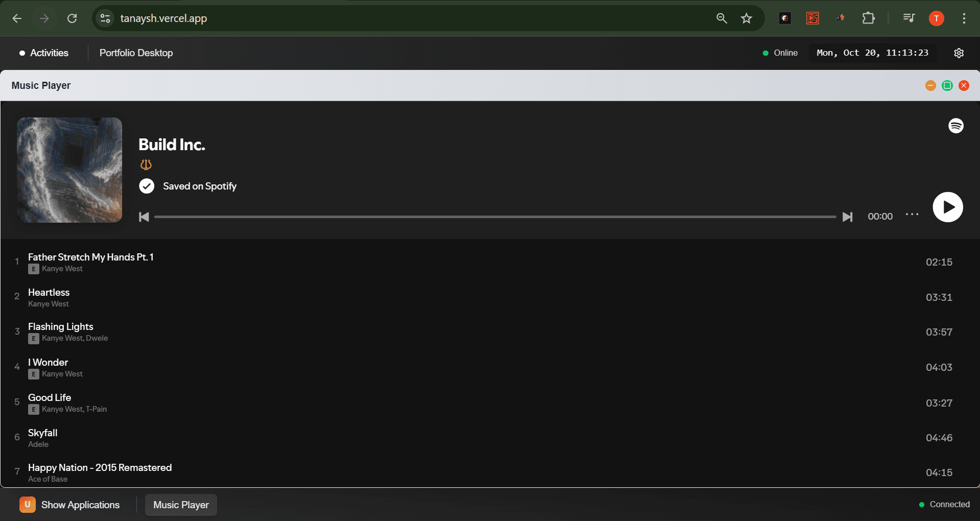Image resolution: width=980 pixels, height=521 pixels.
Task: Select Portfolio Desktop in top bar
Action: click(136, 53)
